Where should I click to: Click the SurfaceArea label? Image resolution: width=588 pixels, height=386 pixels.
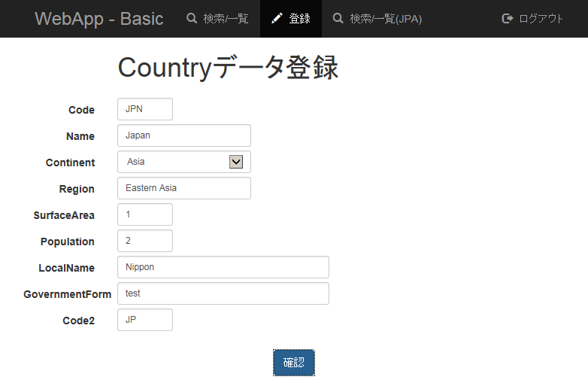click(x=64, y=215)
